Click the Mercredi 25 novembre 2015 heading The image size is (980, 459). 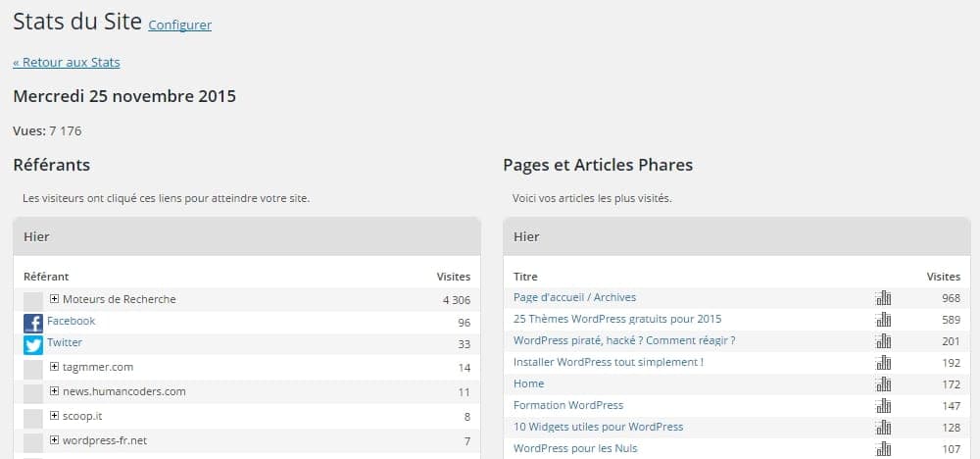click(x=124, y=97)
